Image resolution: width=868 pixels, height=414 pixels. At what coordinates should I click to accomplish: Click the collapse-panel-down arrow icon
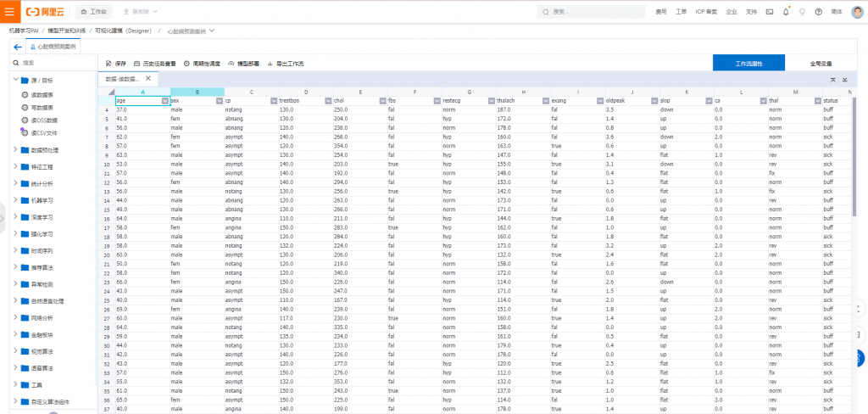point(845,80)
